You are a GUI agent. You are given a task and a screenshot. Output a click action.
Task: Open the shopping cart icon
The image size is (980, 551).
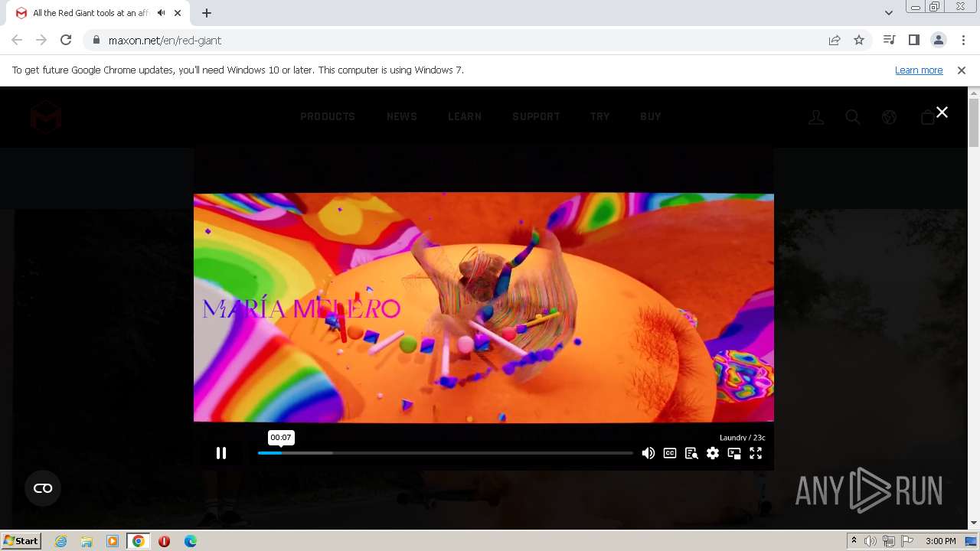tap(927, 117)
